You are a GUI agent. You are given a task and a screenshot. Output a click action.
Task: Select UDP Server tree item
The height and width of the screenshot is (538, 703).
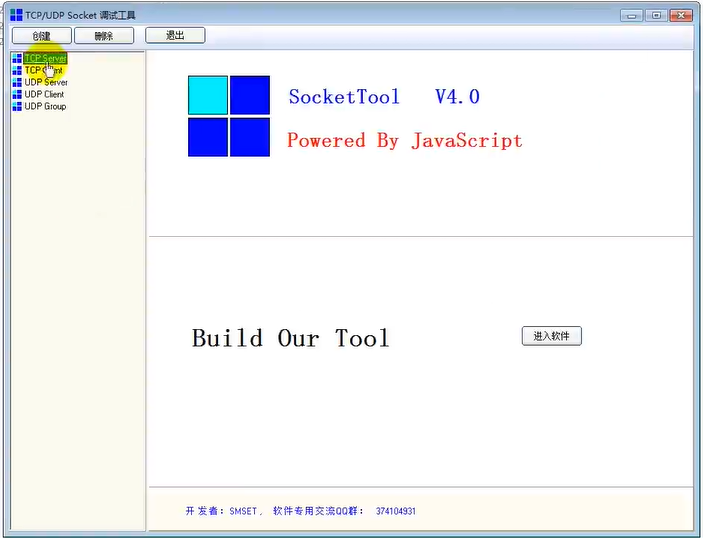click(46, 82)
